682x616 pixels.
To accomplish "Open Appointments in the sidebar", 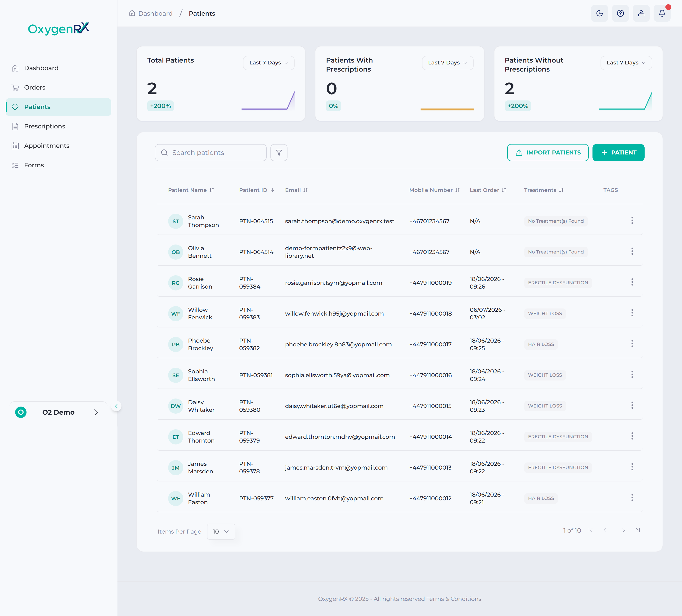I will 58,145.
